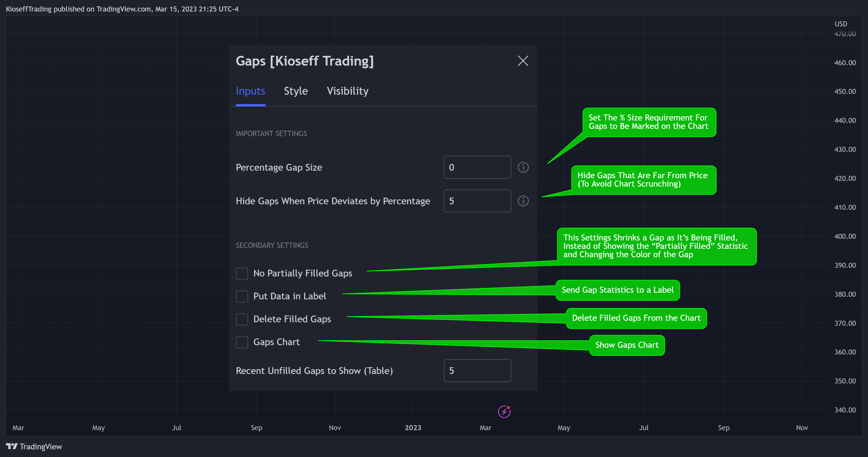Open the Style tab
This screenshot has width=868, height=457.
296,91
